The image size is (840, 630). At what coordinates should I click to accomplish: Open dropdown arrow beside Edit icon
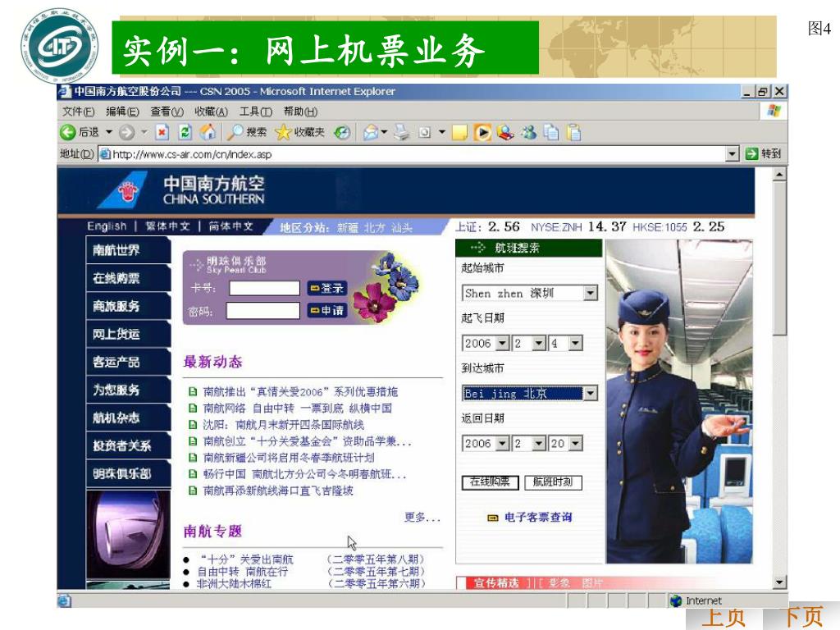[442, 132]
